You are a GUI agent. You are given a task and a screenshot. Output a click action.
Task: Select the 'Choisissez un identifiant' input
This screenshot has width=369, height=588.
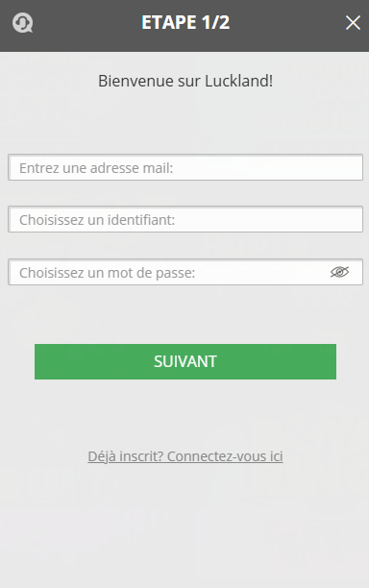(185, 219)
